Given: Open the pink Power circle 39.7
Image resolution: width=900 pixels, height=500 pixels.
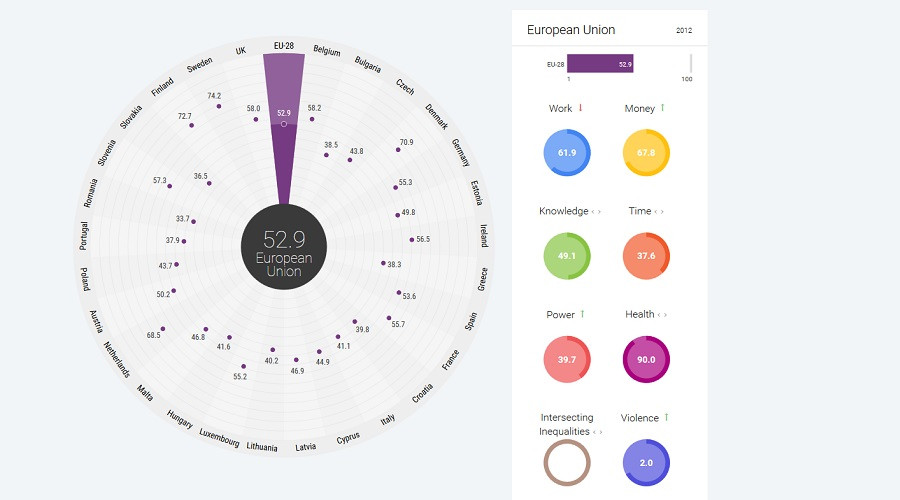Looking at the screenshot, I should click(x=567, y=359).
